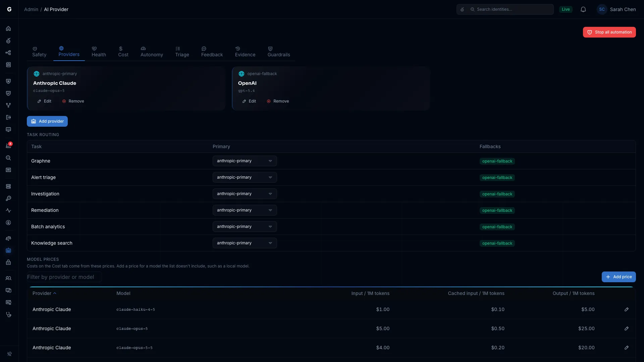Open the magnifier search icon in the sidebar

(8, 158)
